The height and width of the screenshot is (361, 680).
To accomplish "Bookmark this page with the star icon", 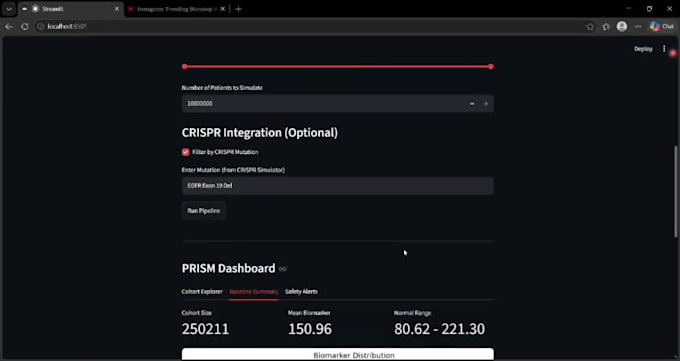I will 590,27.
